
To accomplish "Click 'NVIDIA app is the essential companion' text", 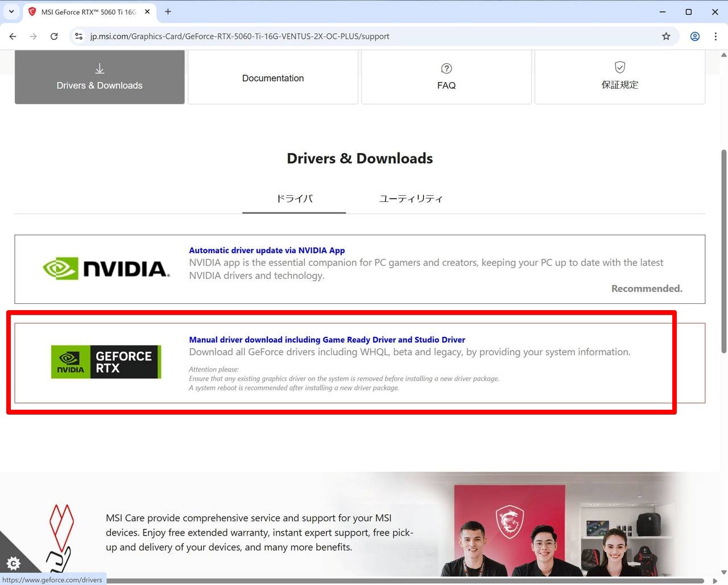I will (x=426, y=269).
